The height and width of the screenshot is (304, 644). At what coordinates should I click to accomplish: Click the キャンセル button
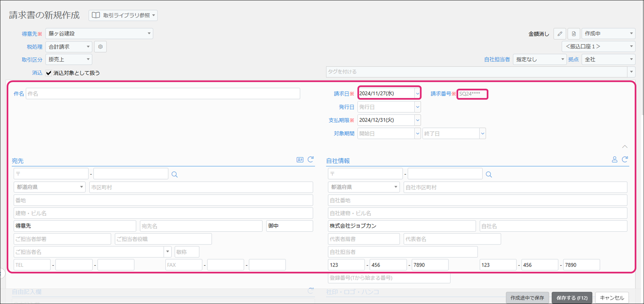(612, 298)
